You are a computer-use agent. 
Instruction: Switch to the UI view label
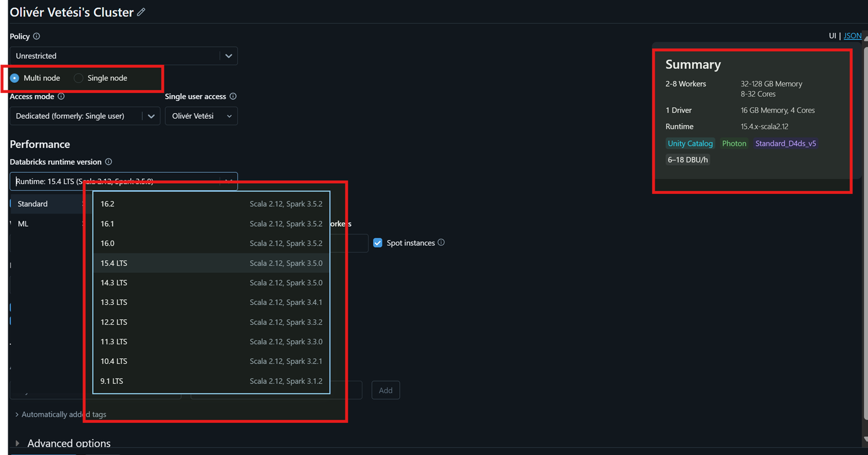(832, 36)
